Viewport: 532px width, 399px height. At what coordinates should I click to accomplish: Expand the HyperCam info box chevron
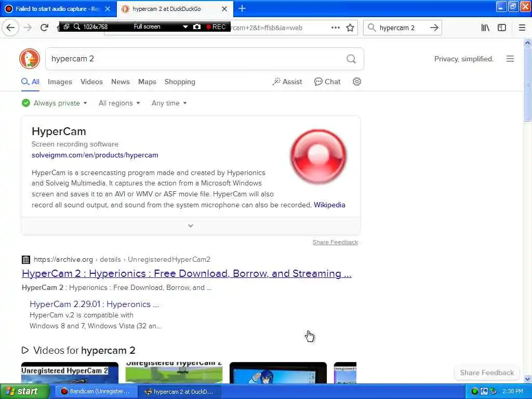[191, 226]
